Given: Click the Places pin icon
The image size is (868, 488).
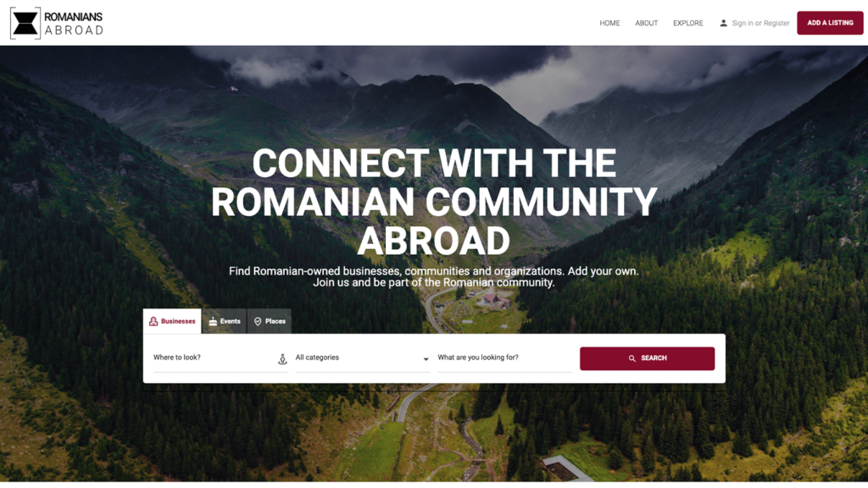Looking at the screenshot, I should (x=258, y=321).
